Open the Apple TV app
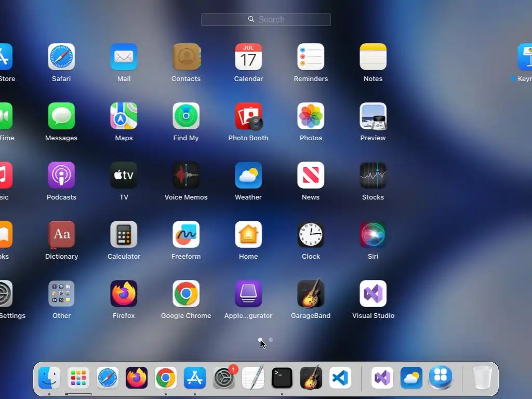Screen dimensions: 532x399 124,175
